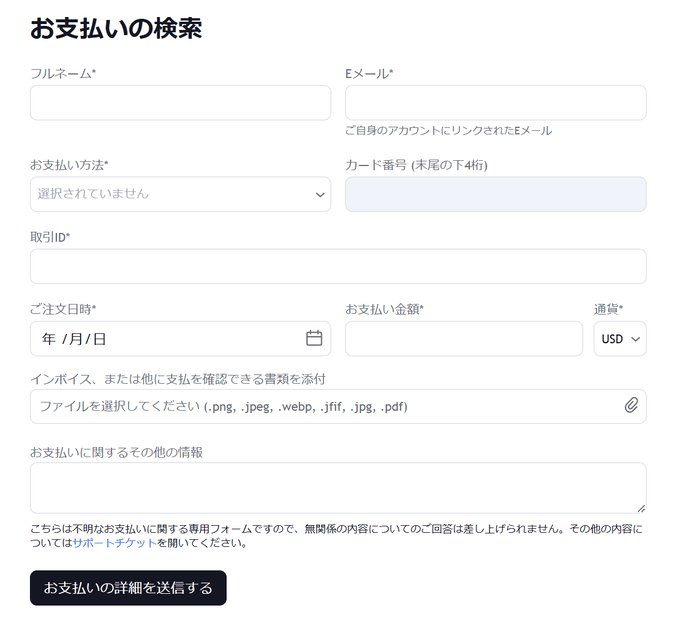Click the お支払いに関するその他の情報 label
The width and height of the screenshot is (680, 622).
pyautogui.click(x=116, y=452)
